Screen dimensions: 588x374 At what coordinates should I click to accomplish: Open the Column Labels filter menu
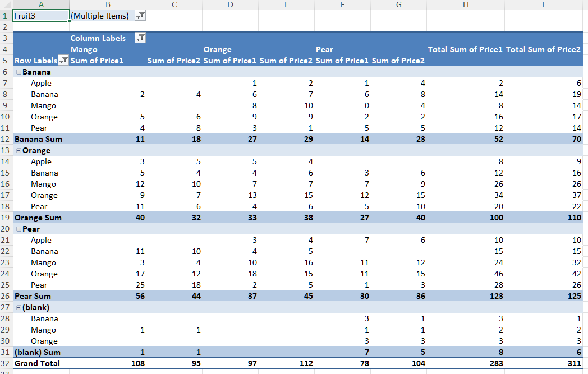pyautogui.click(x=140, y=38)
